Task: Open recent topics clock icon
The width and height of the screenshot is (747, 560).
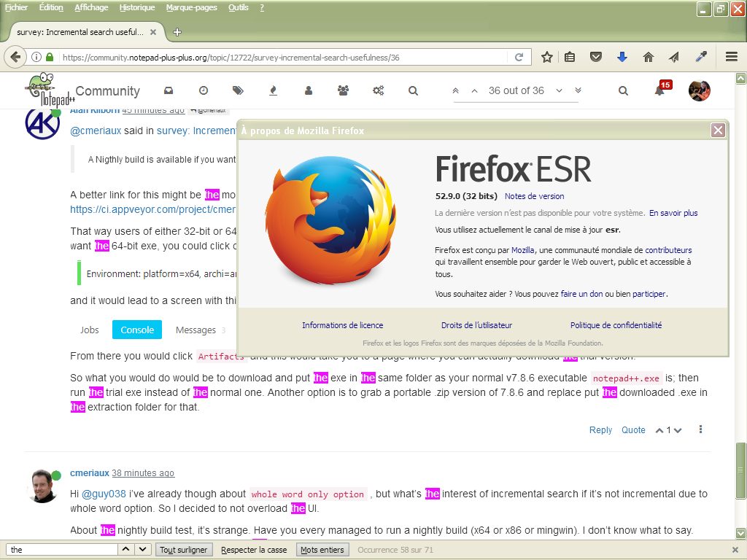Action: [204, 90]
